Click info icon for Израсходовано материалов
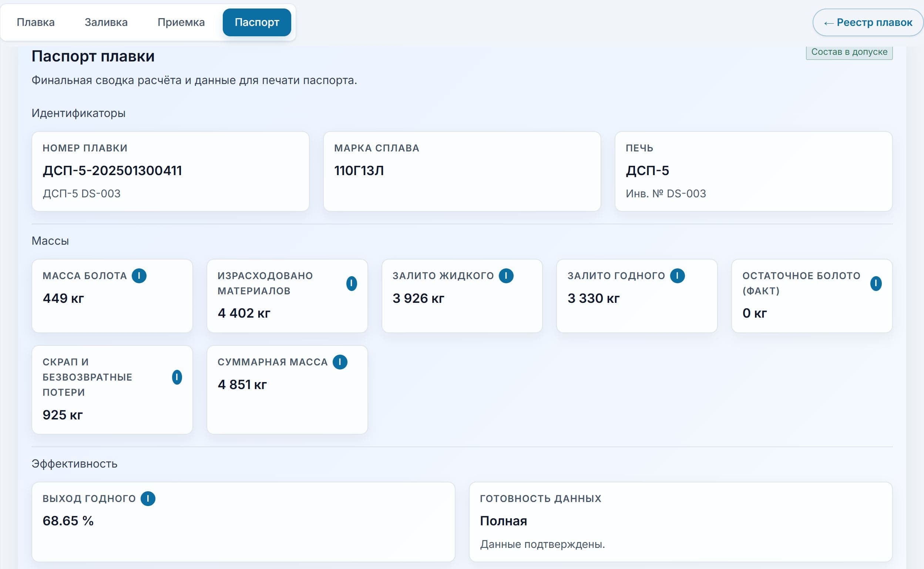 (351, 283)
